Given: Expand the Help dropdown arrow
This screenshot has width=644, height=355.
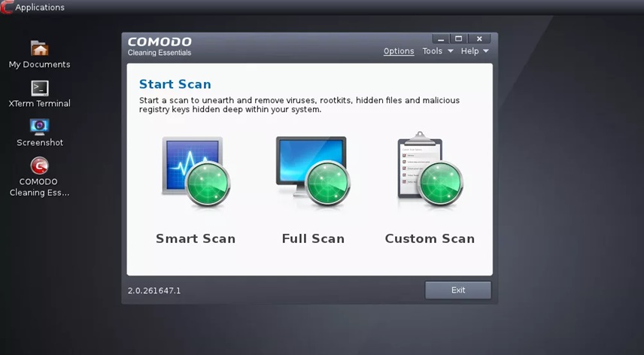Looking at the screenshot, I should (x=486, y=51).
